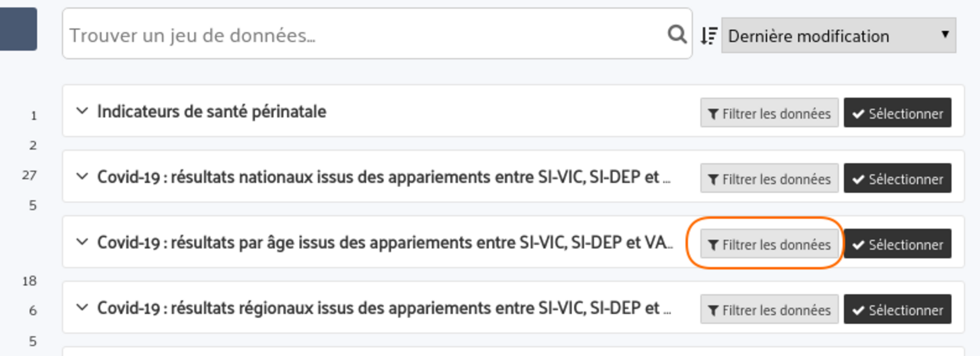Filter data for Indicateurs de santé périnatale
This screenshot has height=356, width=980.
point(769,113)
